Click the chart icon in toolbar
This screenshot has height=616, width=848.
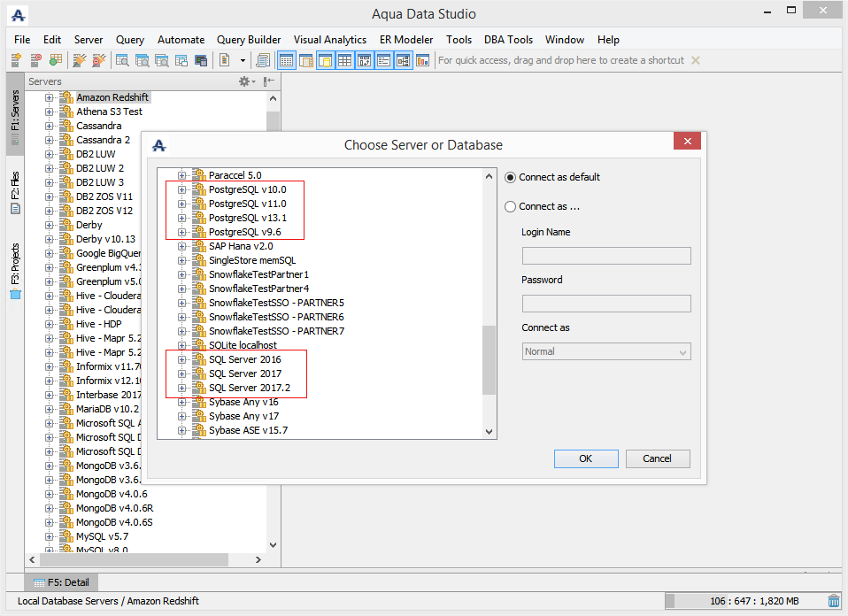click(x=422, y=60)
